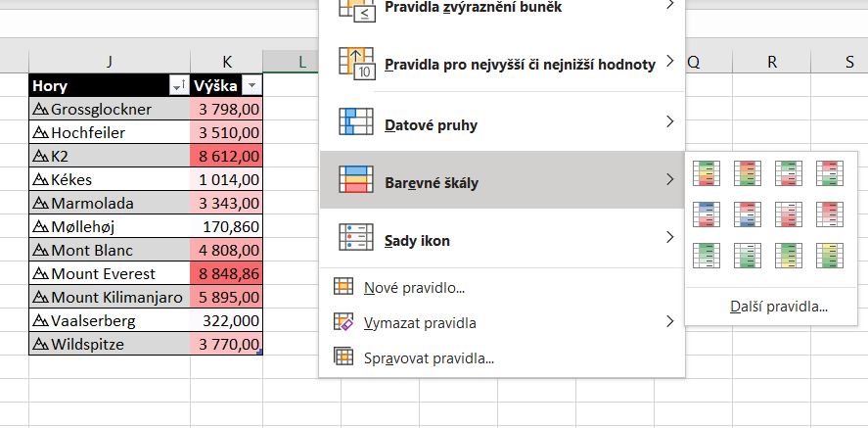
Task: Click the Spravovat pravidla icon
Action: [343, 357]
